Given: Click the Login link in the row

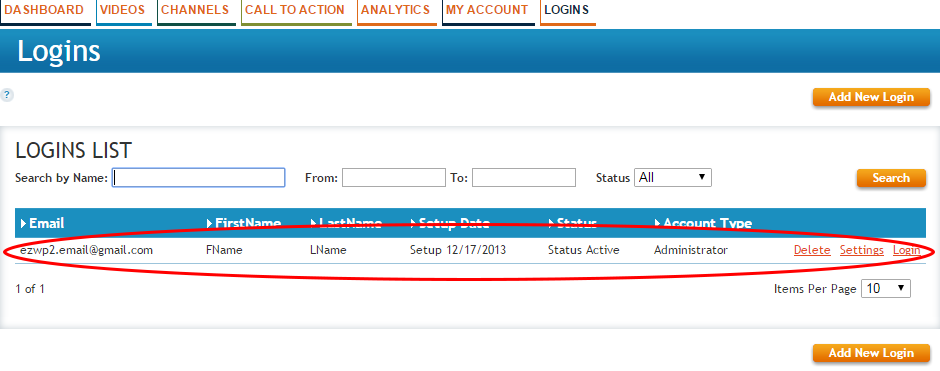Looking at the screenshot, I should [906, 250].
